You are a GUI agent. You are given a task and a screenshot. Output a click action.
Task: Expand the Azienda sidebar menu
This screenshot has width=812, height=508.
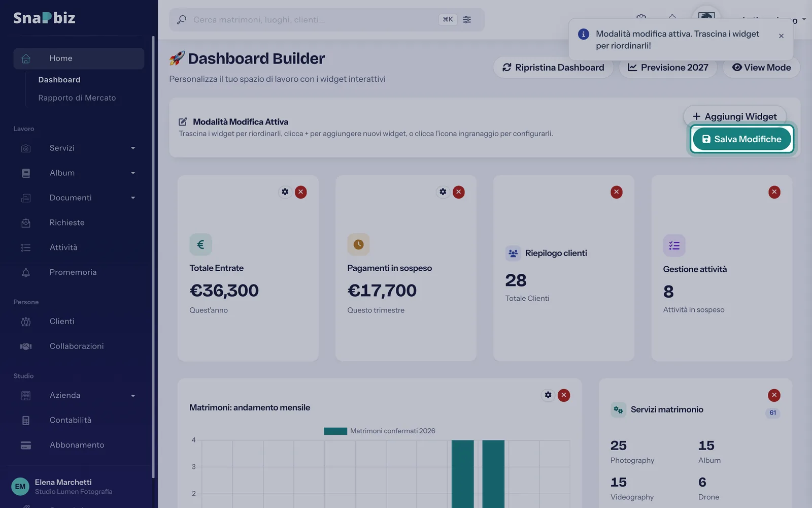pyautogui.click(x=79, y=396)
